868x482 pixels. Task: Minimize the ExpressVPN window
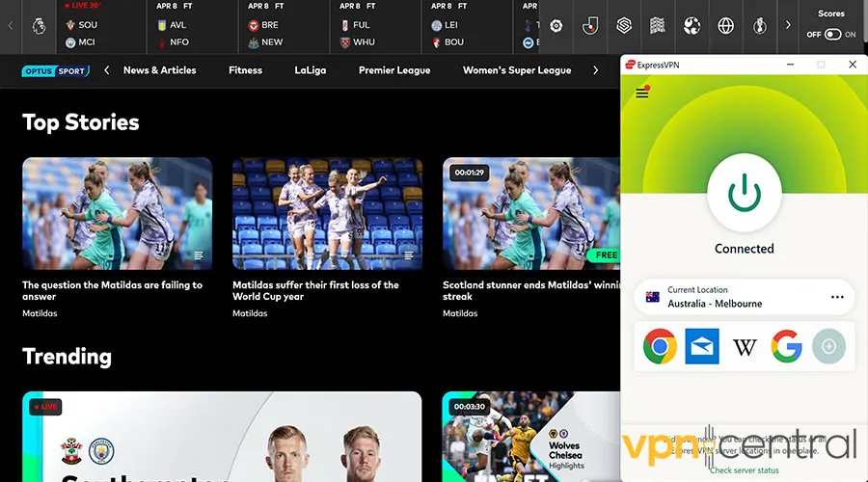pos(790,65)
